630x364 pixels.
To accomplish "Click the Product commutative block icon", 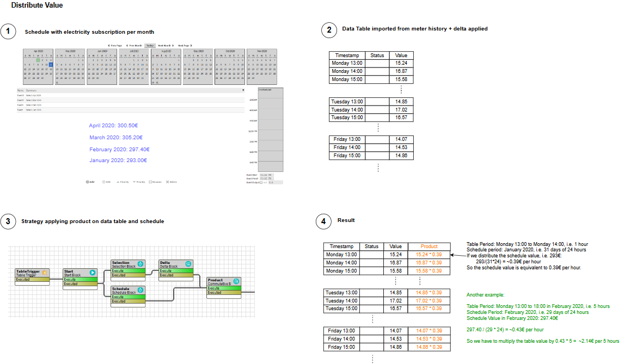I will point(236,281).
